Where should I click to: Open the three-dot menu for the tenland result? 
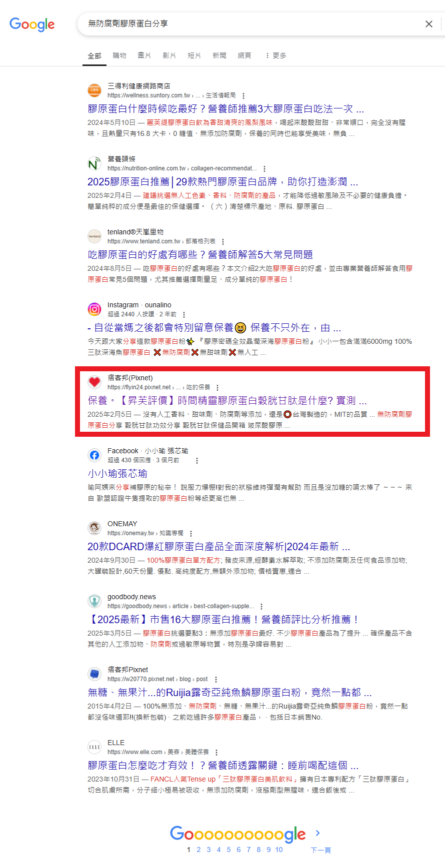(223, 242)
